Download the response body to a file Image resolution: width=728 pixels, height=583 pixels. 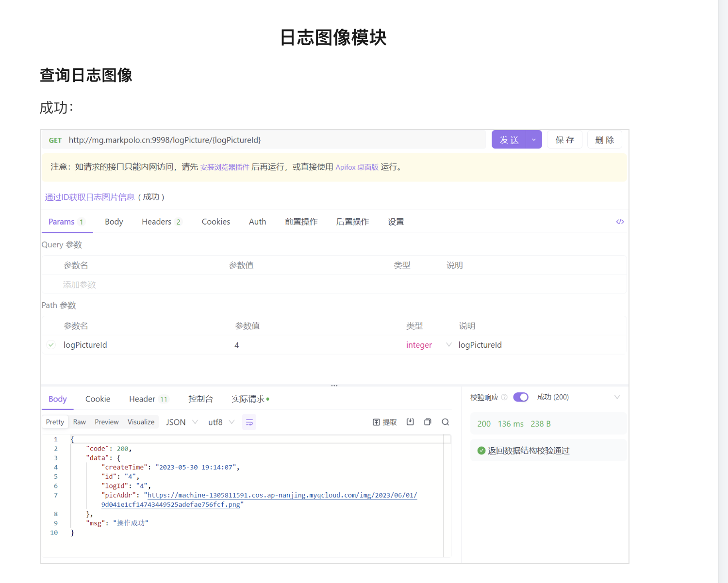tap(410, 422)
